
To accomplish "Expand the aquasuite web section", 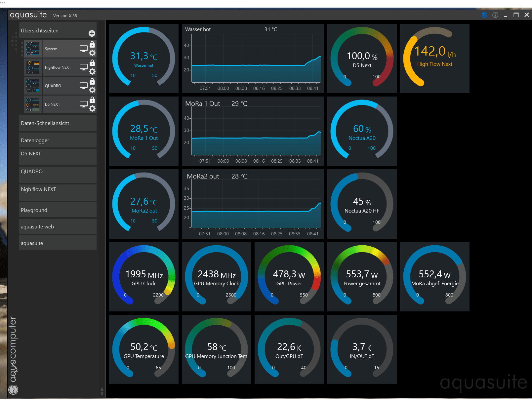I will coord(58,226).
